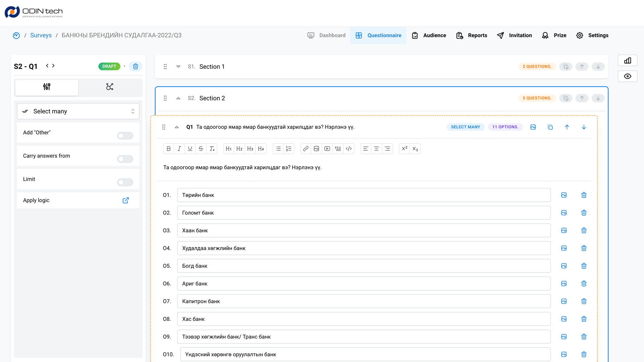Image resolution: width=644 pixels, height=362 pixels.
Task: Open the Apply logic external link
Action: tap(126, 200)
